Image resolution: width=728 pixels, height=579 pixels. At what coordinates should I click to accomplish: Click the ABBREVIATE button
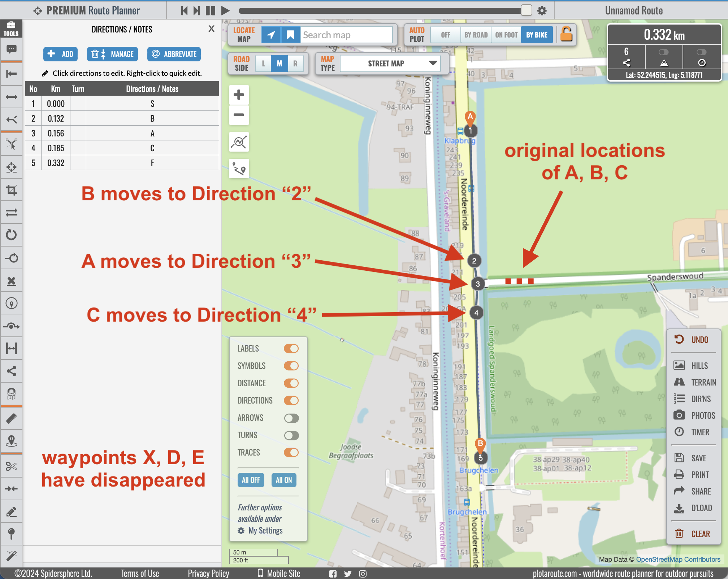point(174,54)
